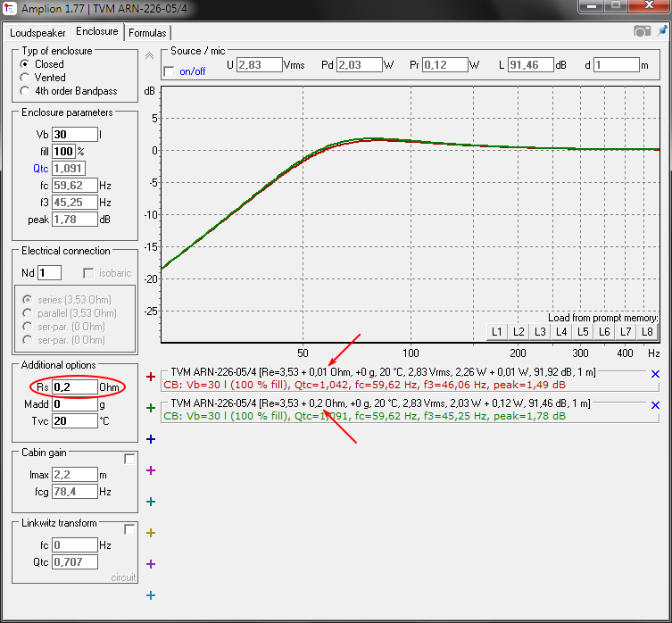Click the d distance field
Screen dimensions: 672x623
617,65
